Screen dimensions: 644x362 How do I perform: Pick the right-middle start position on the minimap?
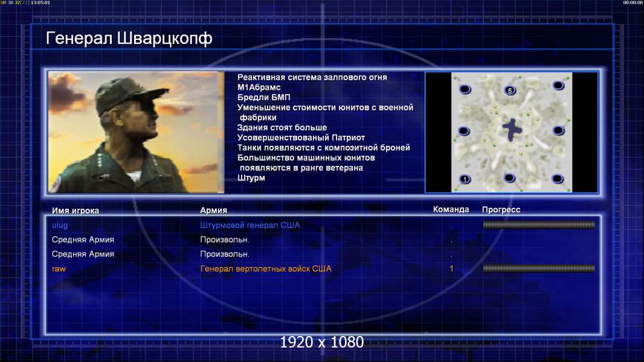(559, 131)
